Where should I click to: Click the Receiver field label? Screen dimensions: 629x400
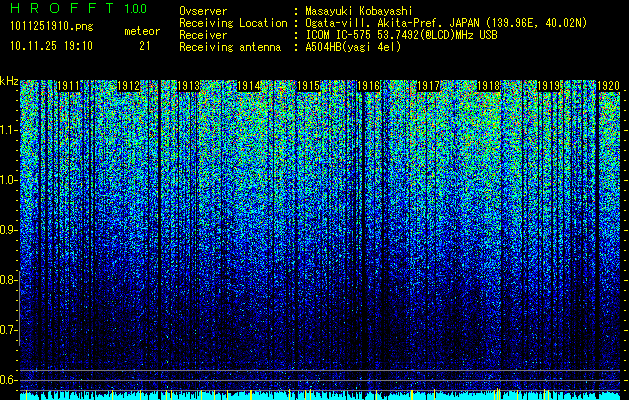pos(203,35)
